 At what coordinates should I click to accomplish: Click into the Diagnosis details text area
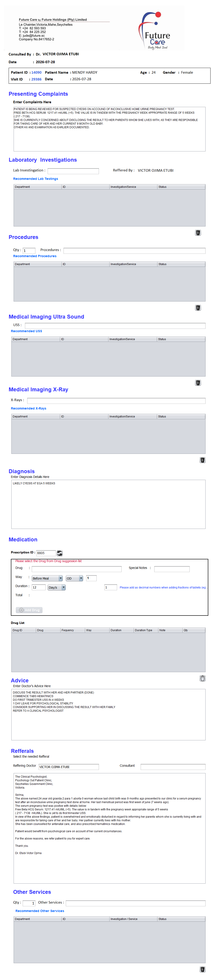(x=108, y=504)
